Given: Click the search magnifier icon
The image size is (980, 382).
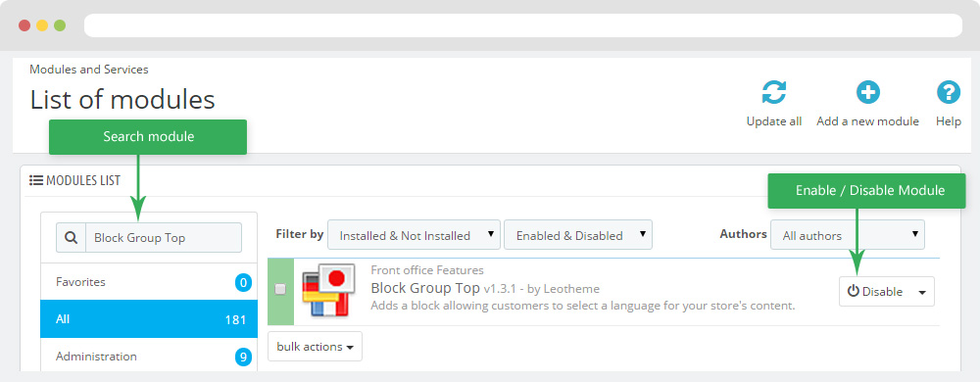Looking at the screenshot, I should click(72, 238).
